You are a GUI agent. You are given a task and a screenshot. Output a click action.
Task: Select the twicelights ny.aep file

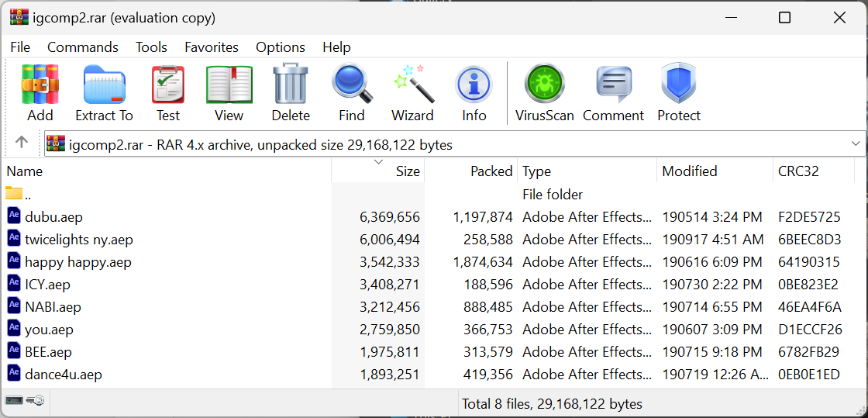78,240
